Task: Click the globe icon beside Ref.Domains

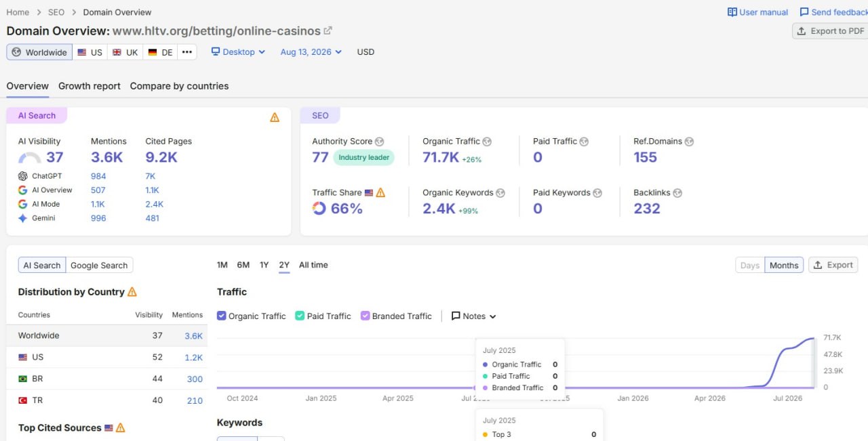Action: click(689, 142)
